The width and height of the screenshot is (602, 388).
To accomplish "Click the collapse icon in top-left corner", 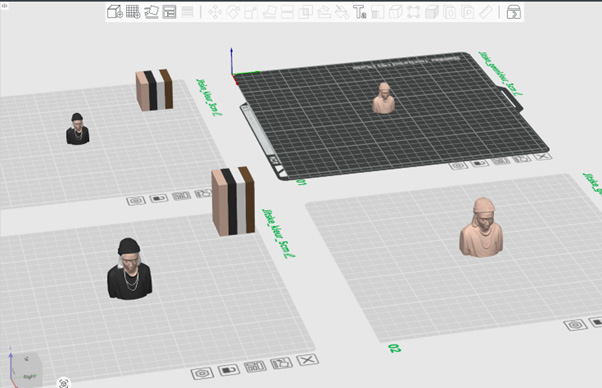I will (x=4, y=5).
